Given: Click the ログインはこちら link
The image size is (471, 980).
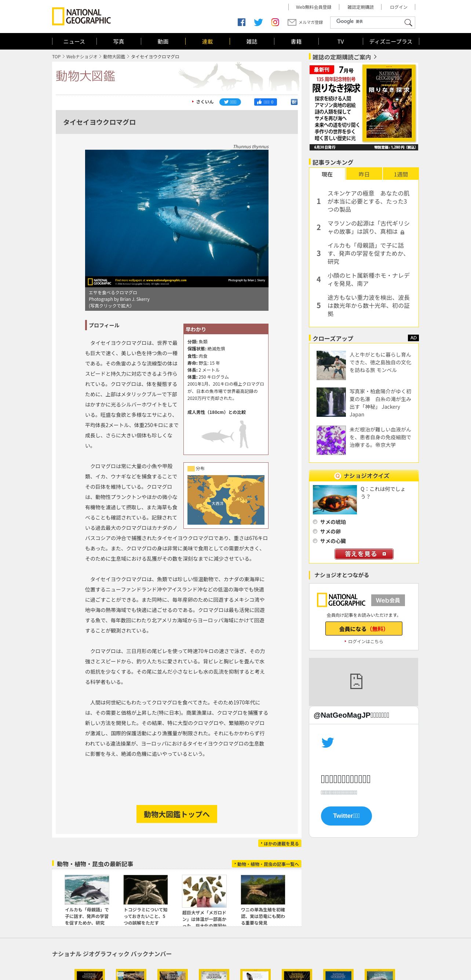Looking at the screenshot, I should [365, 641].
